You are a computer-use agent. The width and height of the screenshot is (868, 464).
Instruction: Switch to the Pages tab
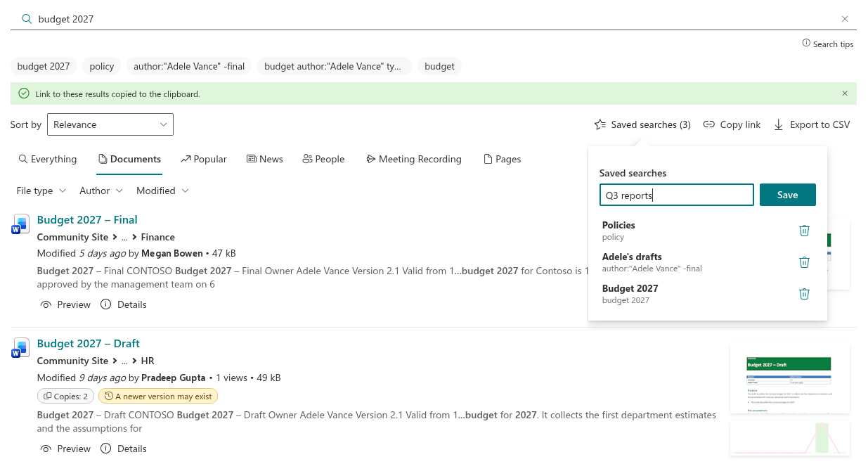(503, 159)
